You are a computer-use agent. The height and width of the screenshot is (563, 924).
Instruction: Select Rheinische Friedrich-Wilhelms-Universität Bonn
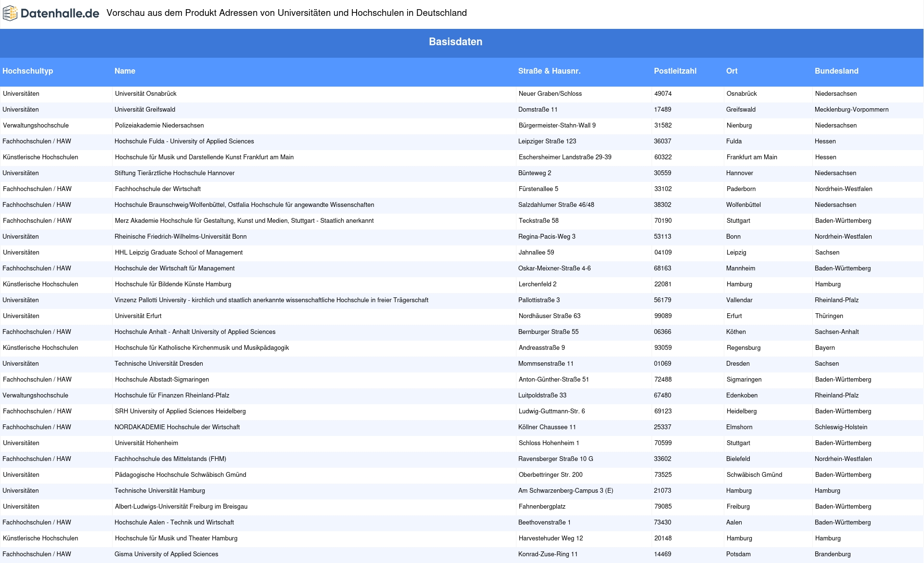(180, 236)
